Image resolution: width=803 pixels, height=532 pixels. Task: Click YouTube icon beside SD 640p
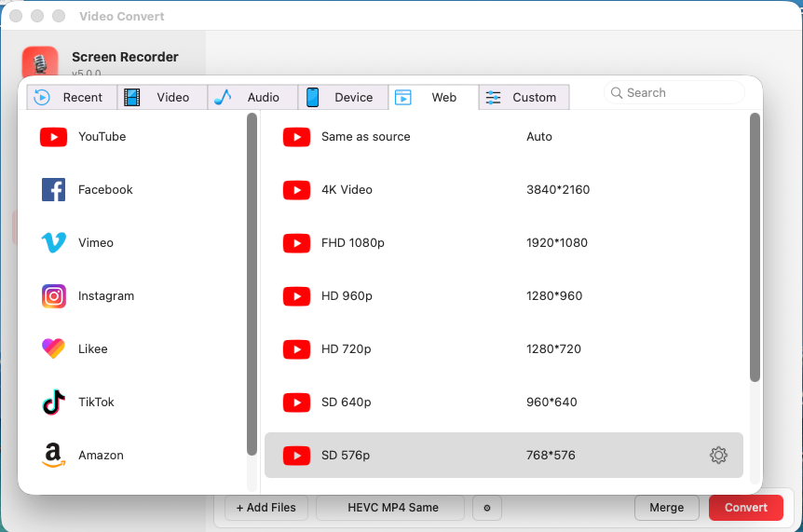(296, 402)
